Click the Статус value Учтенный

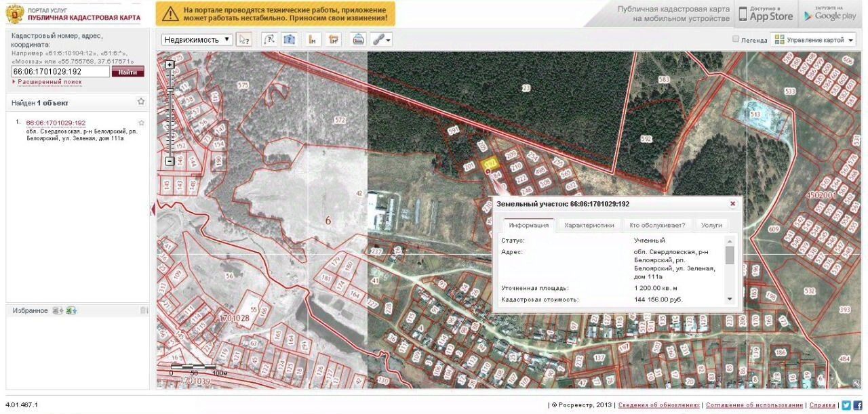[650, 241]
